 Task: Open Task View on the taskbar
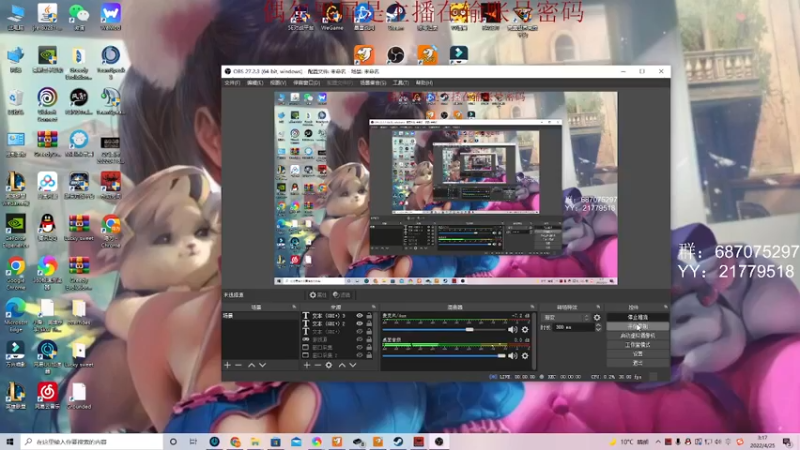193,442
